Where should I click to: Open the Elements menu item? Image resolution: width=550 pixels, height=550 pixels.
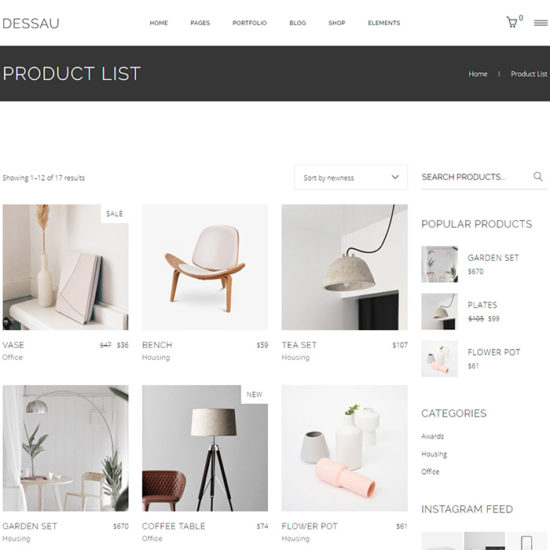click(x=384, y=23)
